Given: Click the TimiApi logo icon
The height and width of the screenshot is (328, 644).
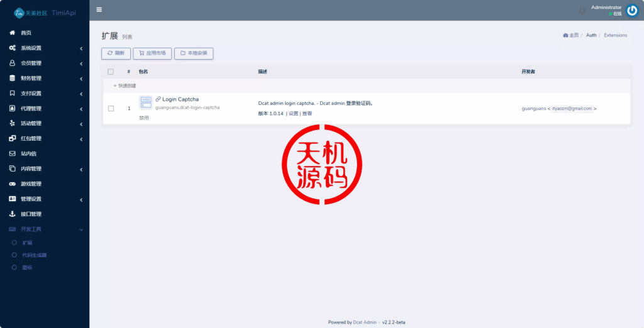Looking at the screenshot, I should pos(19,13).
